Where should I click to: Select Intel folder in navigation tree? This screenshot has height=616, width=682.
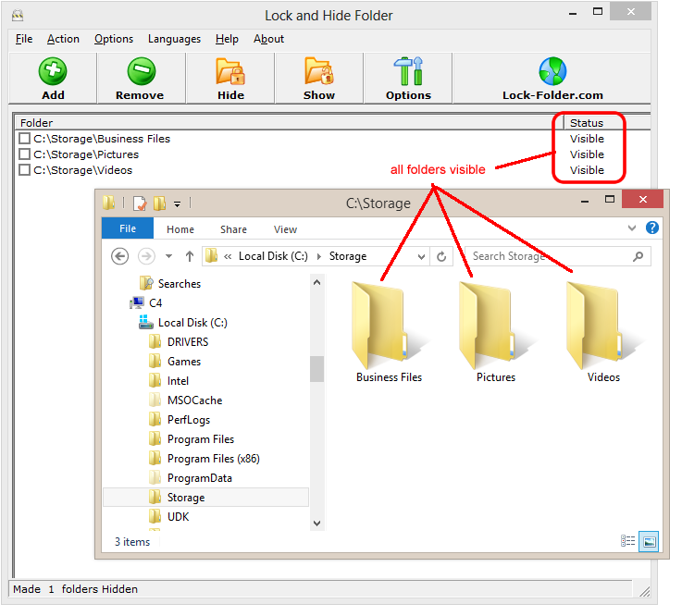[178, 381]
